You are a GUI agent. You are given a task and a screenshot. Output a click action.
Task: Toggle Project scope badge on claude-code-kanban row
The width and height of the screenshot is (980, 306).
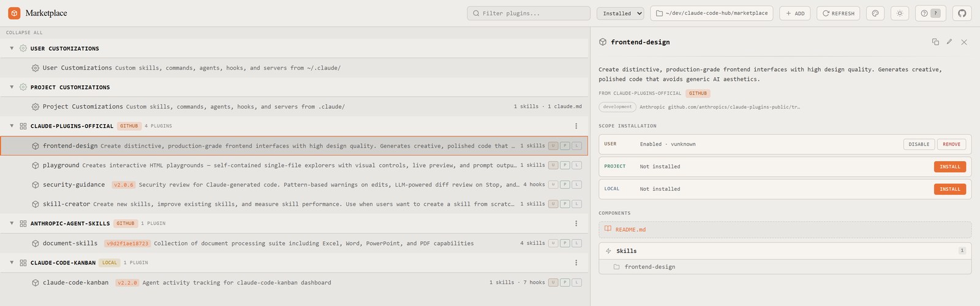point(565,283)
